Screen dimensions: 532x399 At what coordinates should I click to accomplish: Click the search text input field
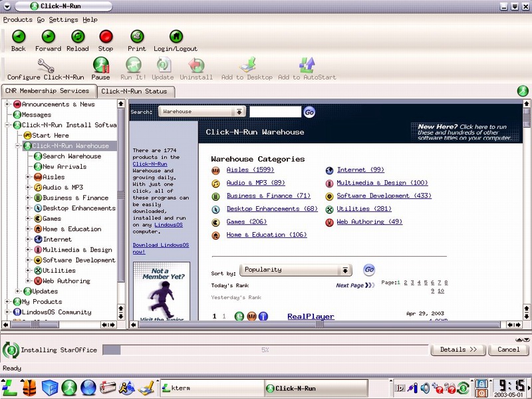275,112
